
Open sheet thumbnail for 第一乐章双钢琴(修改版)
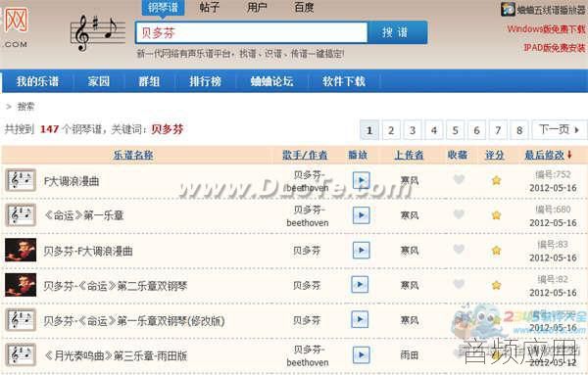[x=21, y=320]
